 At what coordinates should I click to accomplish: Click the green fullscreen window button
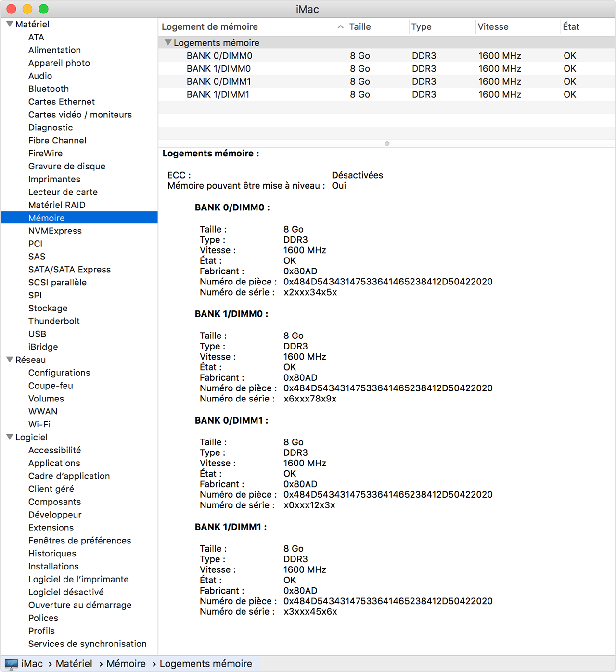click(43, 9)
